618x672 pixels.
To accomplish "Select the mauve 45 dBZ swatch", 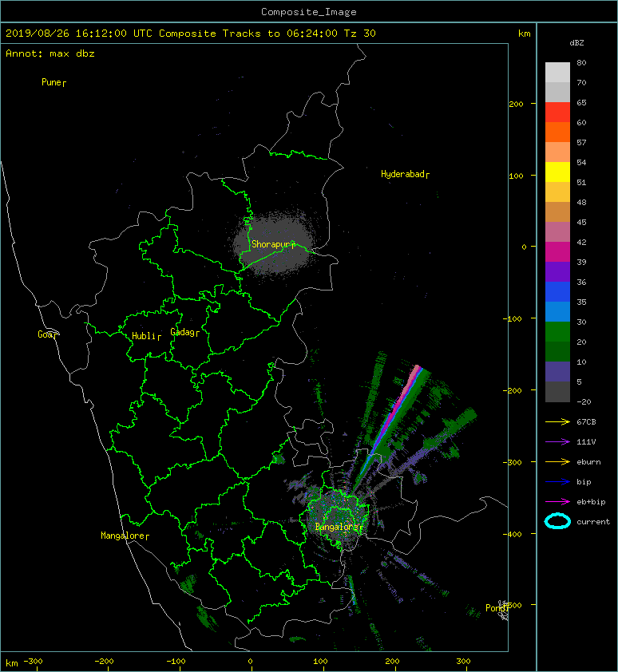I will click(x=557, y=231).
